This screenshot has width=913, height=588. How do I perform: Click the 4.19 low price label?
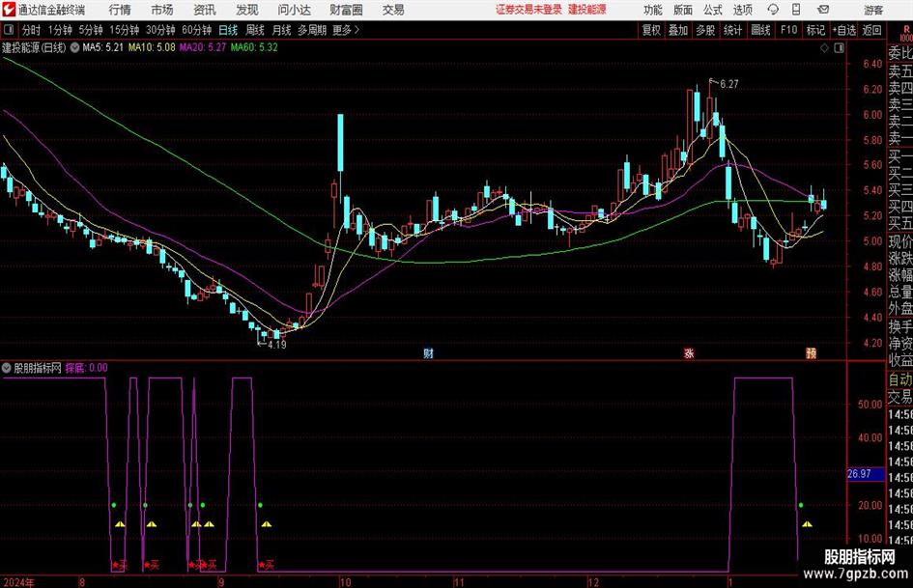point(276,344)
